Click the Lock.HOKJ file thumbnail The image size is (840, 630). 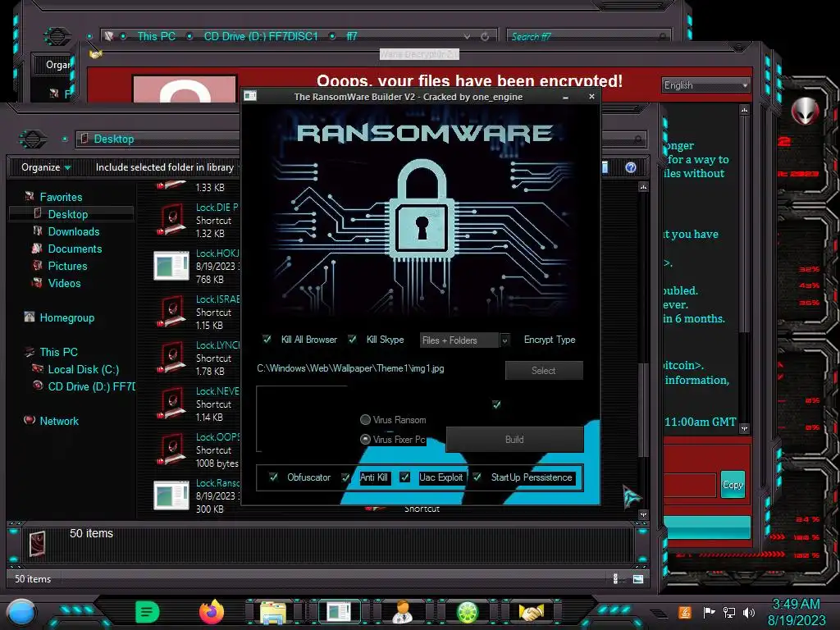(x=171, y=267)
